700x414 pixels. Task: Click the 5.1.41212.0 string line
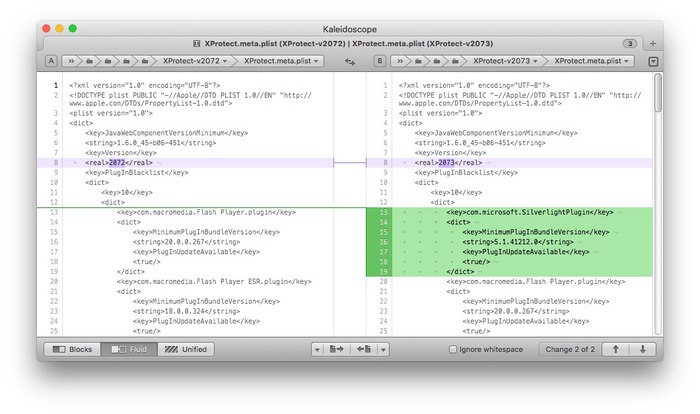click(x=518, y=242)
